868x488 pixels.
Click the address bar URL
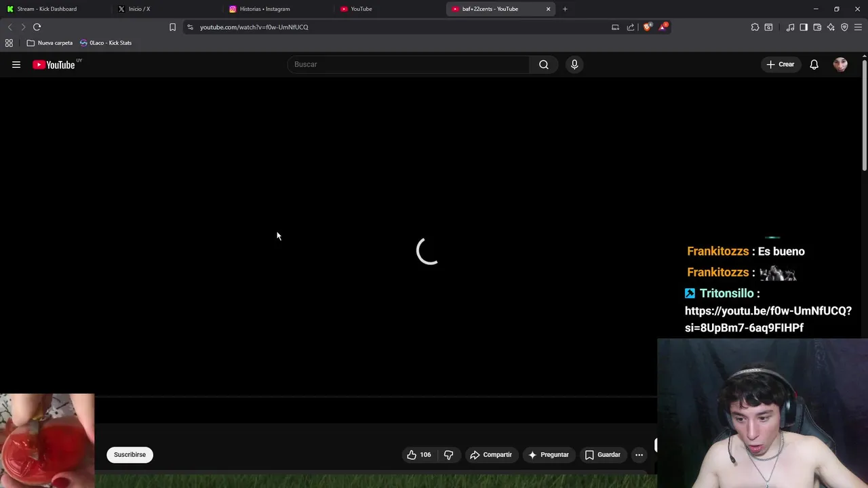[x=254, y=27]
